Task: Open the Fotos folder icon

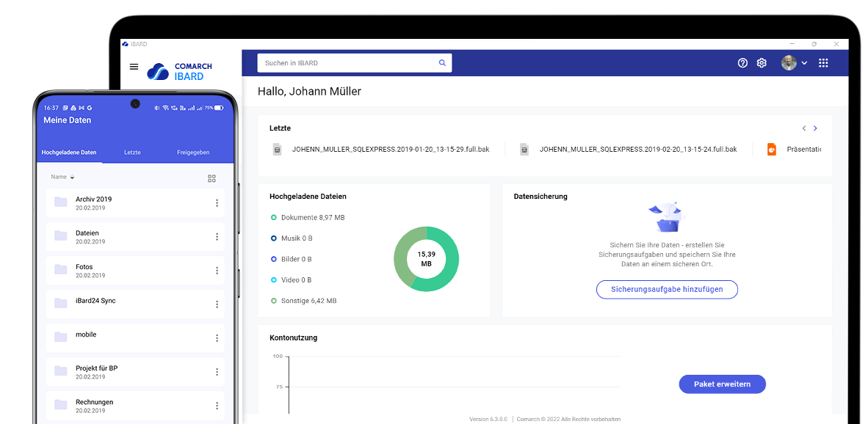Action: click(x=61, y=269)
